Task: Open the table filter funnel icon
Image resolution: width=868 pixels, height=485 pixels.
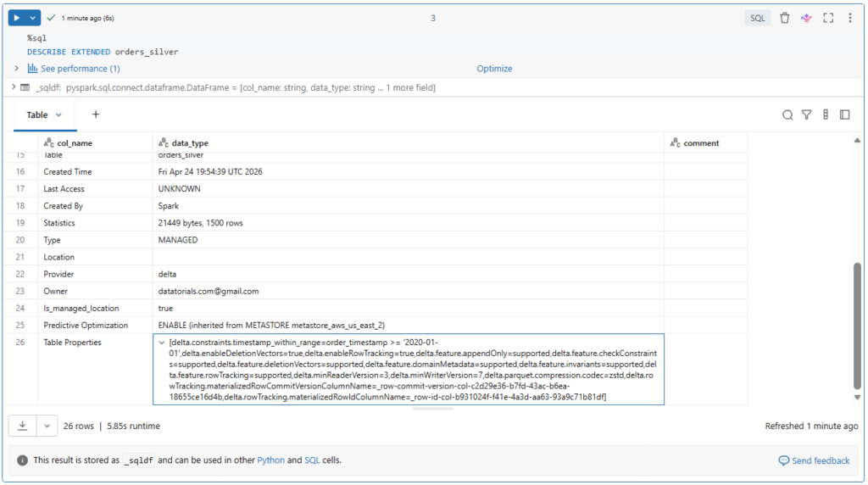Action: tap(807, 114)
